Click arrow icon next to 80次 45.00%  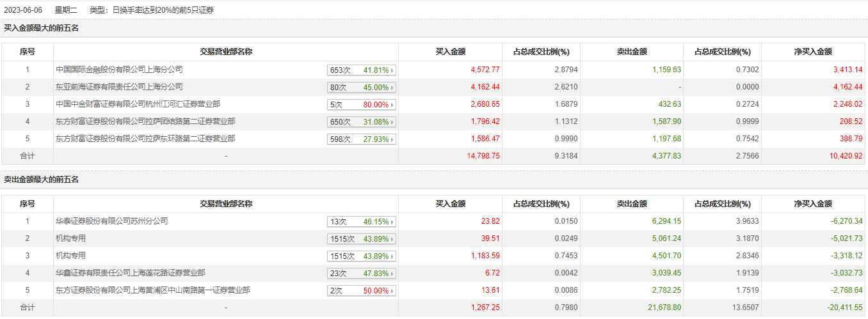click(x=392, y=88)
